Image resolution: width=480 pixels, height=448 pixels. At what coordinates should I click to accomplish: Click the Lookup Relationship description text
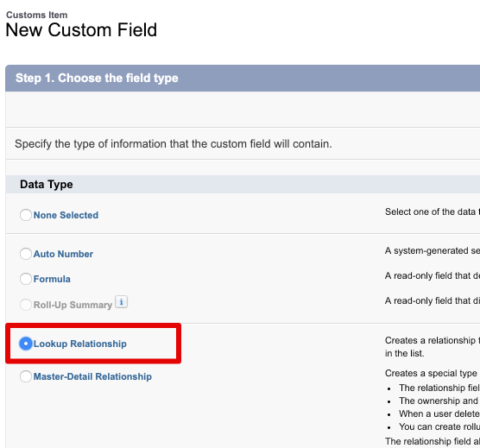click(433, 347)
